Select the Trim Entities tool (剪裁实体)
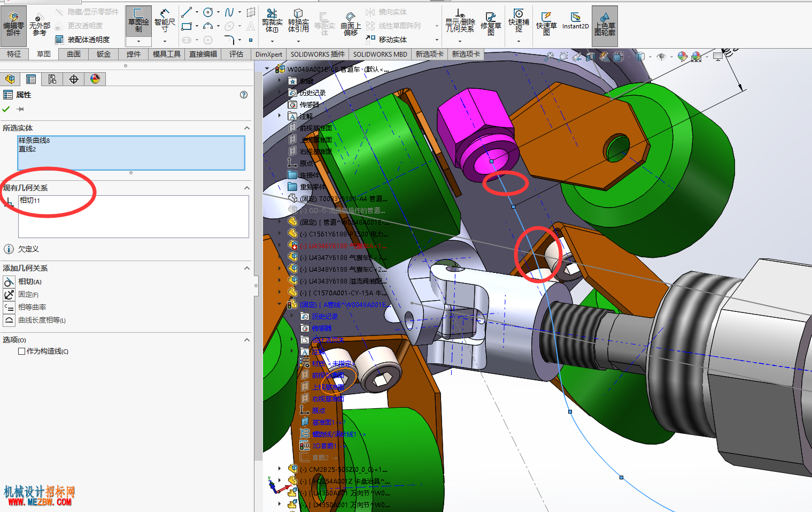This screenshot has height=512, width=812. pyautogui.click(x=272, y=21)
